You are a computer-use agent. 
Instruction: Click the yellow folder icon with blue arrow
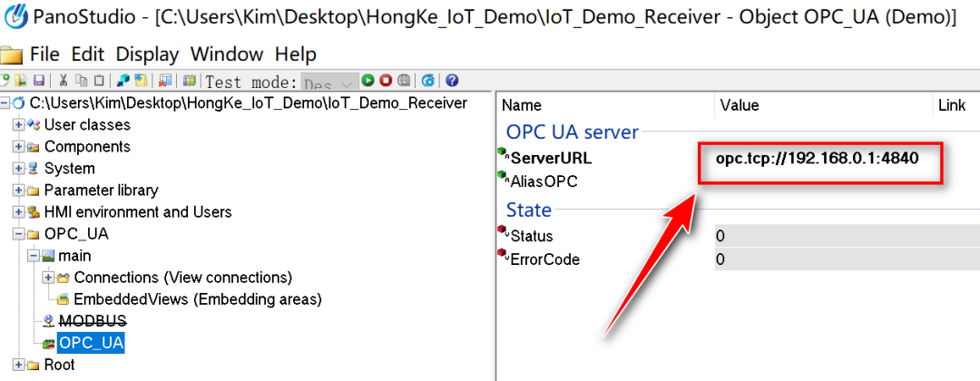tap(142, 81)
